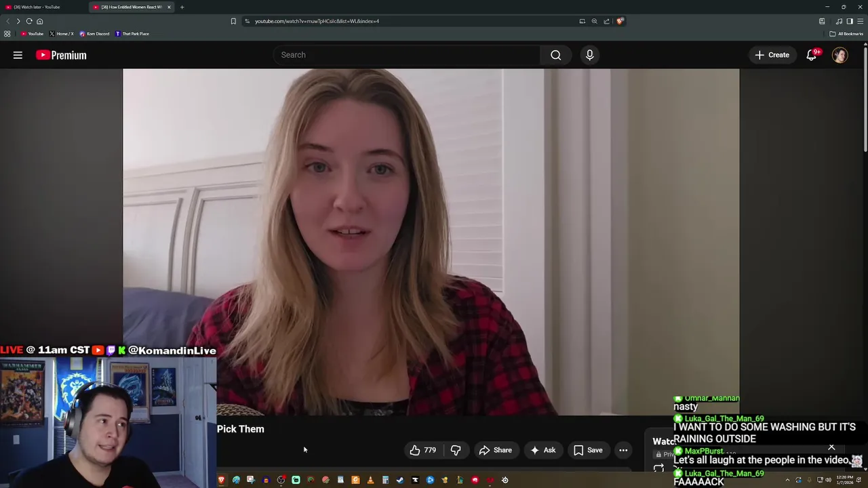
Task: Open the Kom Discord bookmark
Action: pos(94,34)
